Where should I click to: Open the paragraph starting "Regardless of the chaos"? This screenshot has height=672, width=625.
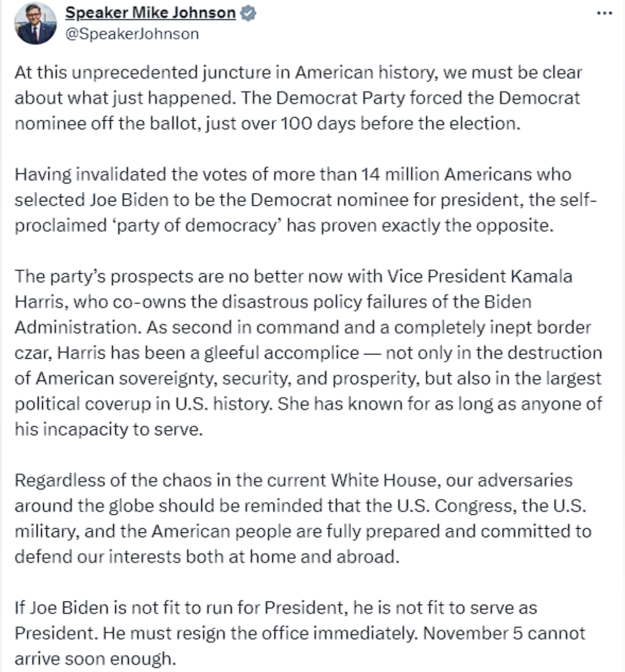pos(302,518)
